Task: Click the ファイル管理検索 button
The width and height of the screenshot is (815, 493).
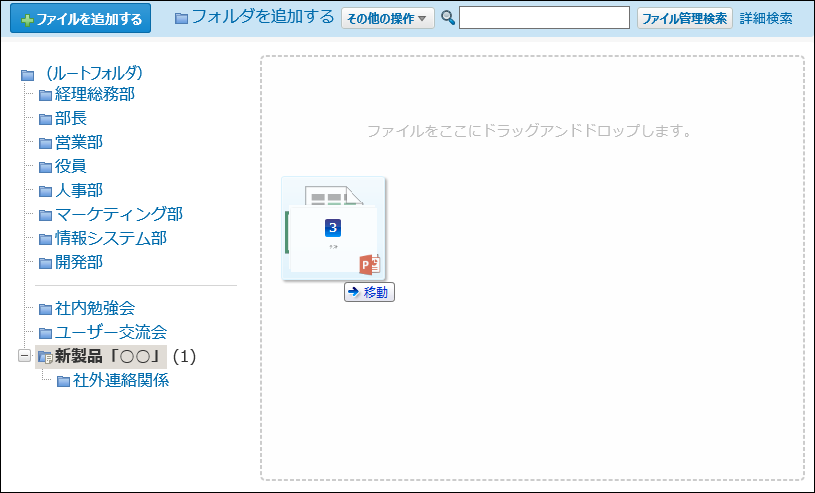Action: coord(685,18)
